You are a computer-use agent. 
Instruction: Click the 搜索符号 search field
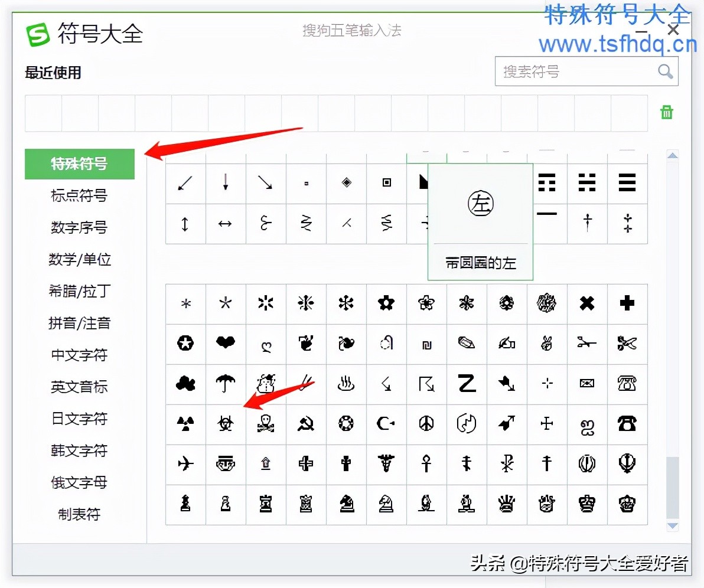(x=573, y=72)
